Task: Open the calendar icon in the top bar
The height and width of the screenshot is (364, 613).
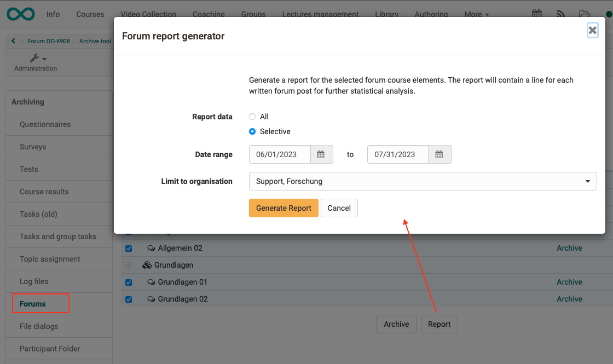Action: pyautogui.click(x=537, y=13)
